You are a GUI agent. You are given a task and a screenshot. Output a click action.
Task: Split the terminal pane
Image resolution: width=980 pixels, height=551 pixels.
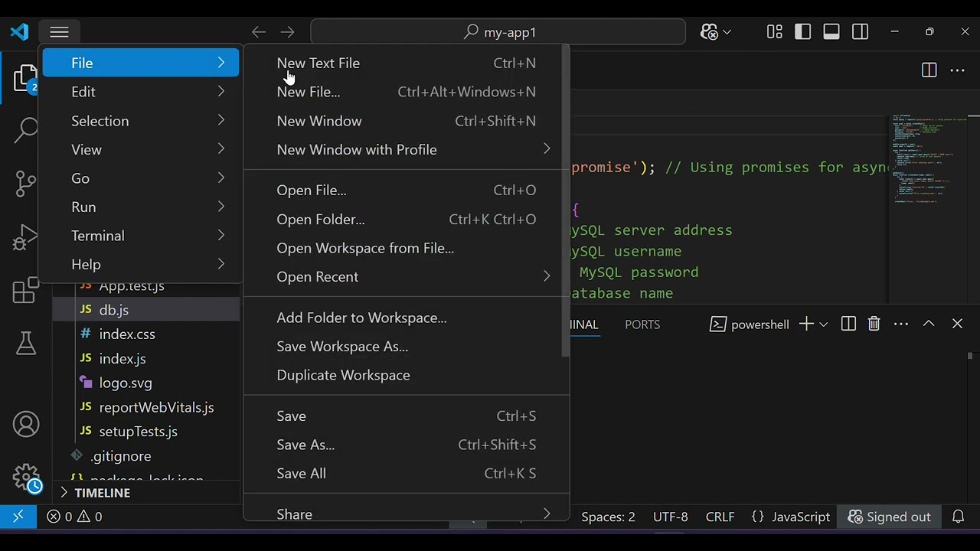point(848,324)
